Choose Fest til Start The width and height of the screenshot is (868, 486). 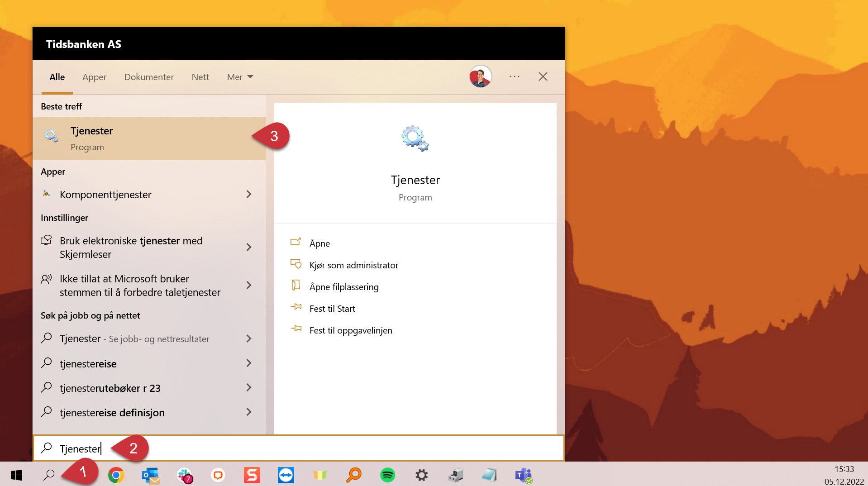[x=332, y=309]
